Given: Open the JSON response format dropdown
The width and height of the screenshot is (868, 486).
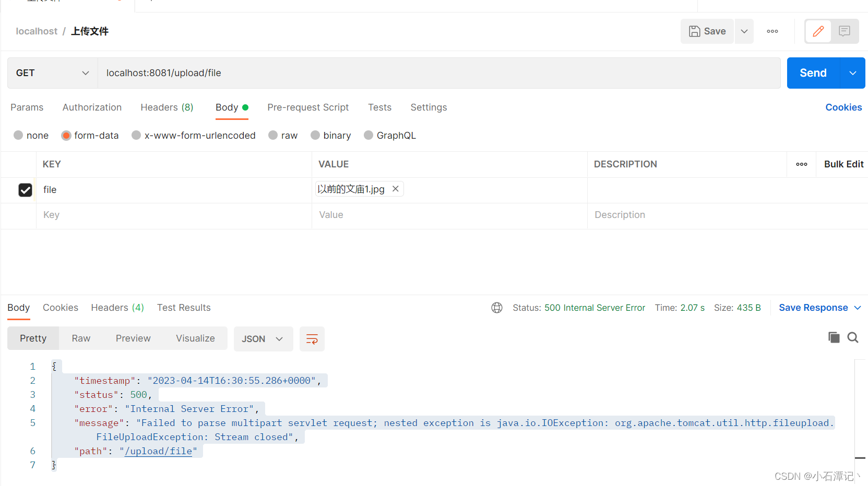Looking at the screenshot, I should point(263,339).
